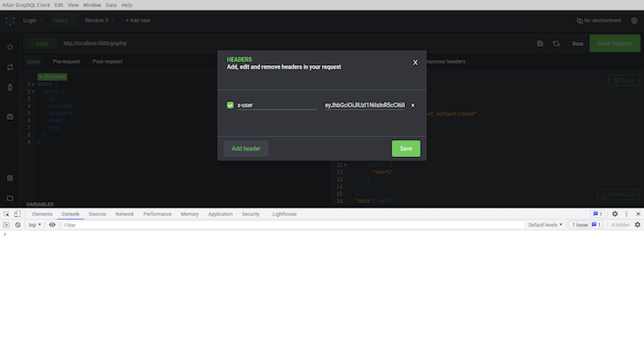Open the global settings gear in Altair

pos(634,20)
